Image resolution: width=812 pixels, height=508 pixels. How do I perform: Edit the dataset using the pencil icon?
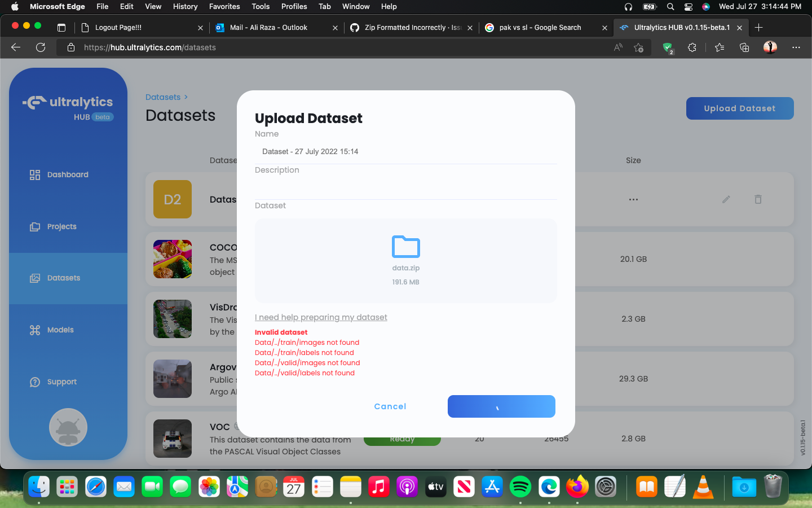click(x=726, y=199)
